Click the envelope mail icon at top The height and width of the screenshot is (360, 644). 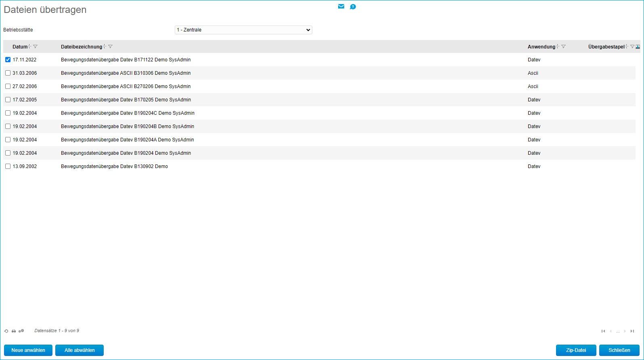(x=341, y=6)
